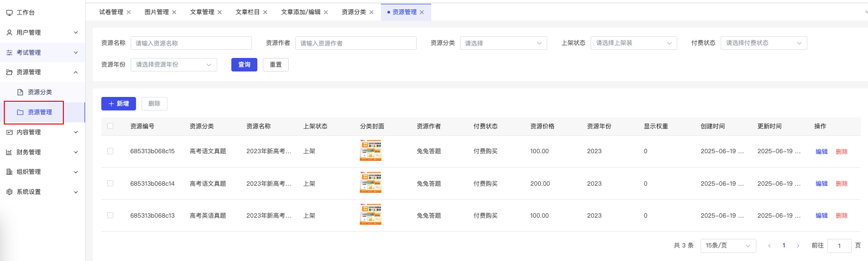Image resolution: width=868 pixels, height=261 pixels.
Task: Close the 文章栏目 tab
Action: (265, 12)
